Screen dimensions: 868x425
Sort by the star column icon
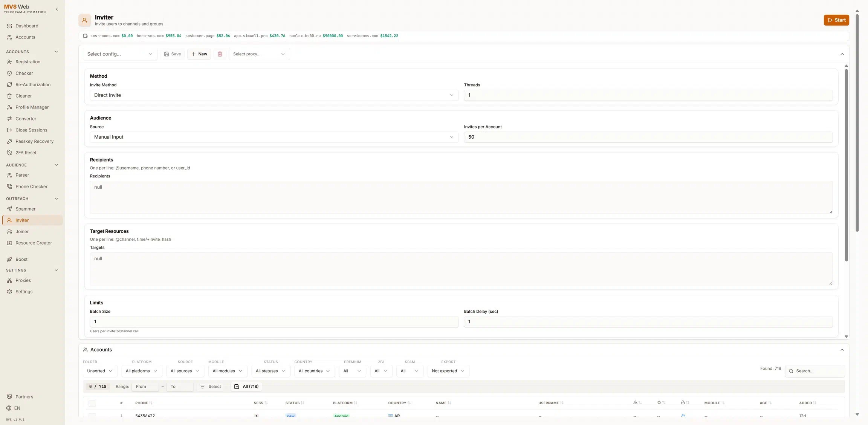tap(659, 403)
